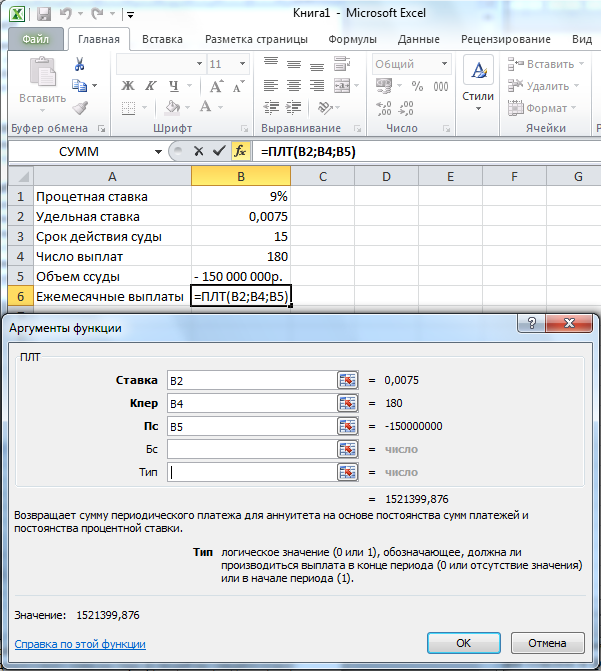
Task: Toggle right text alignment
Action: tap(317, 86)
